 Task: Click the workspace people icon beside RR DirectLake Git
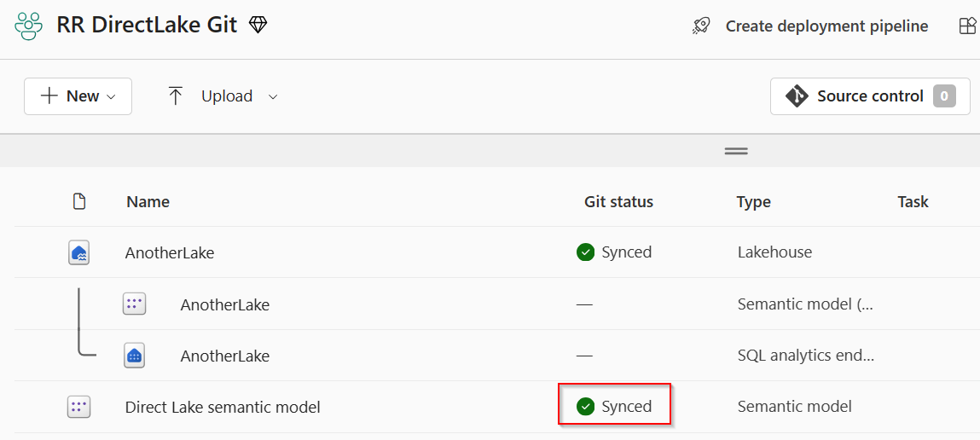29,26
